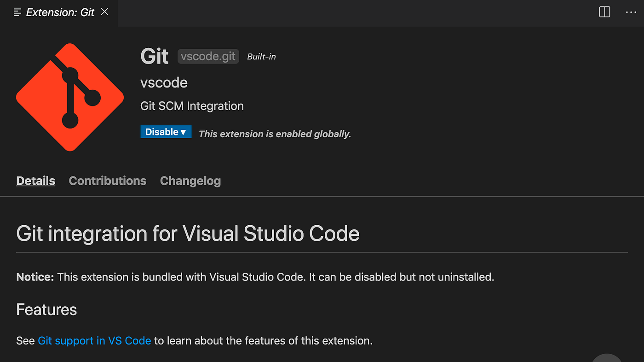Switch to the Changelog tab
The width and height of the screenshot is (644, 362).
190,181
